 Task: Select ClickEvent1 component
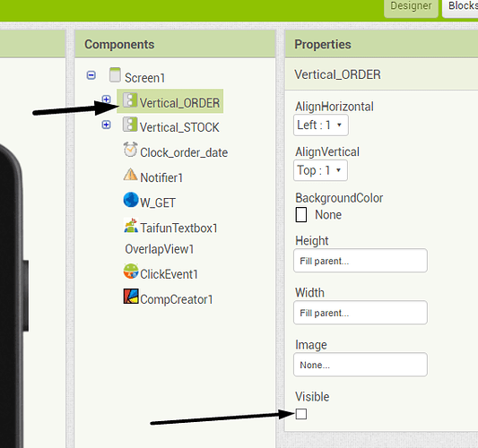click(169, 274)
